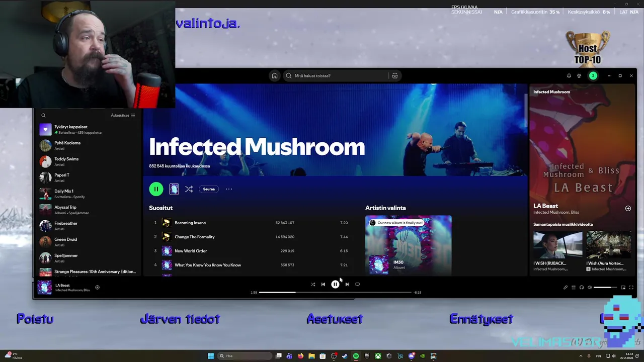644x362 pixels.
Task: Open Ennätykset in game menu
Action: (481, 319)
